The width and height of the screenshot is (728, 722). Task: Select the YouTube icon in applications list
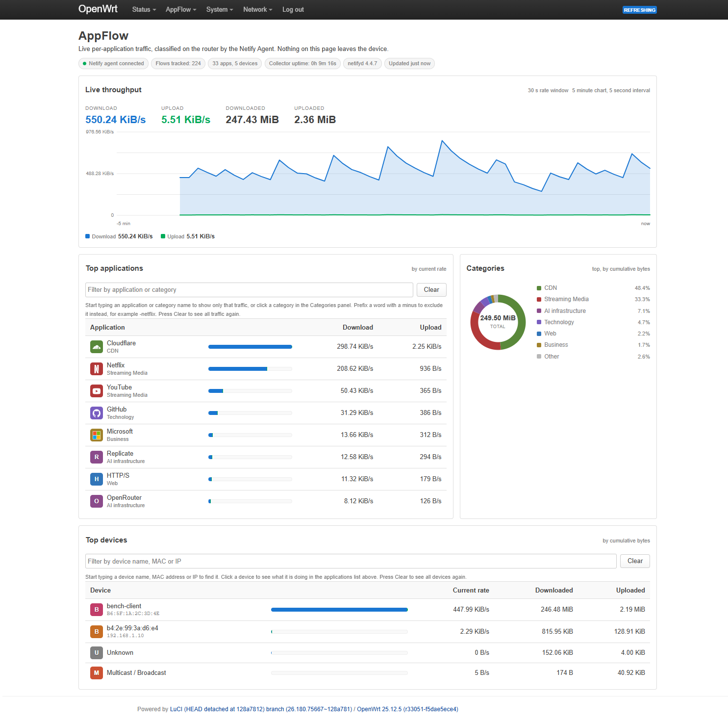(x=97, y=391)
